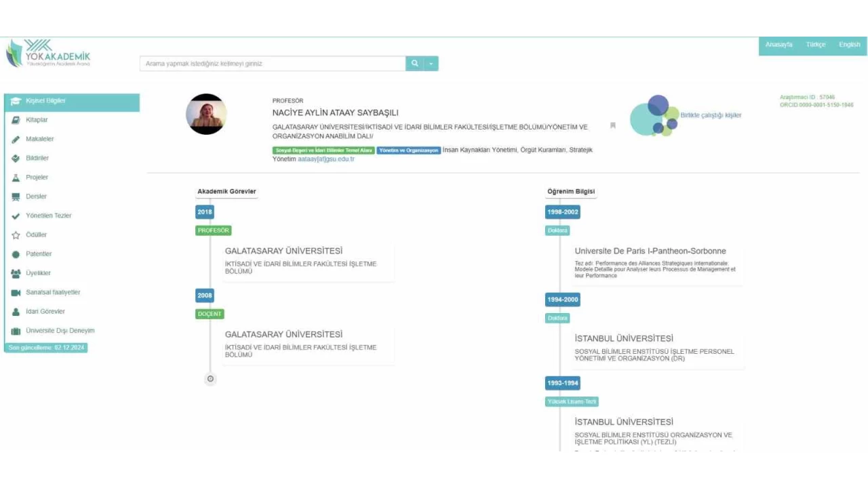Click the camera icon beside Sanatsal faaliyetler
Screen dimensions: 868x488
click(16, 293)
